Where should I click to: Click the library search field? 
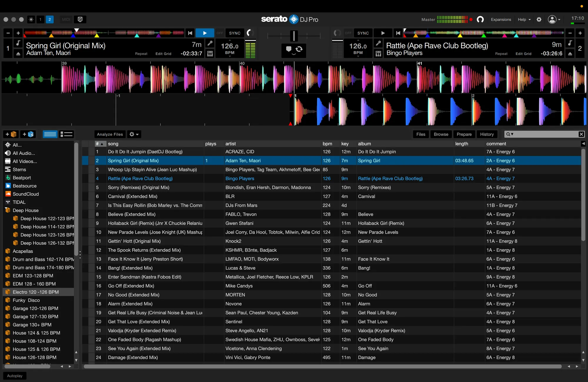(545, 134)
